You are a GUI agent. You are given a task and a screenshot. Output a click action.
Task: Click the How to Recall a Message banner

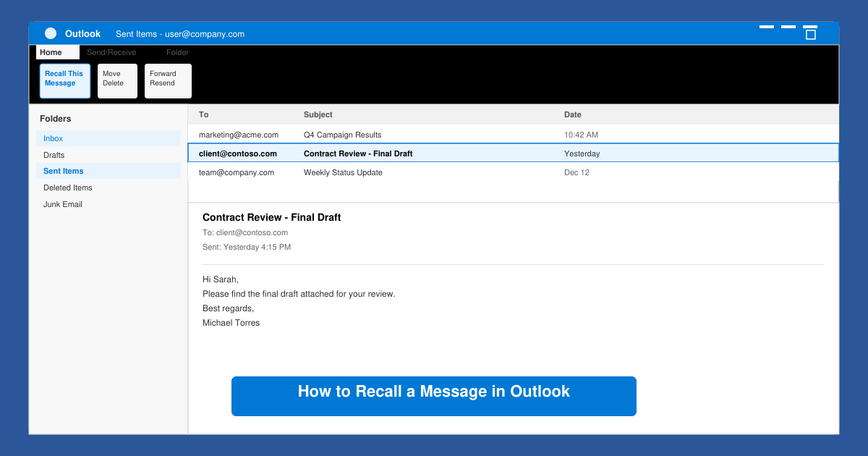click(434, 396)
